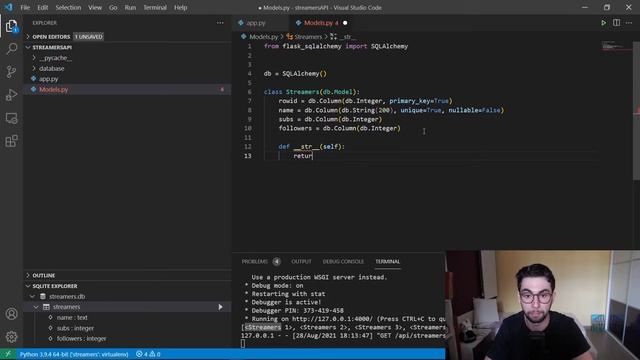640x360 pixels.
Task: Split the editor to the right
Action: pos(616,23)
